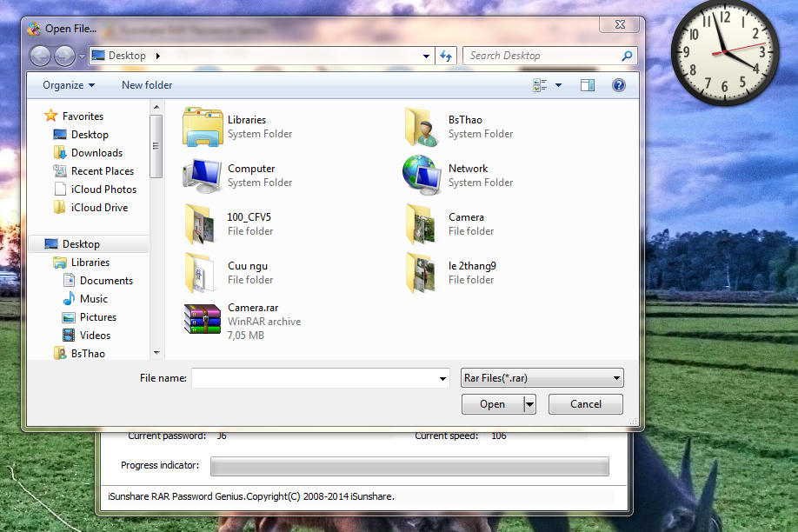Viewport: 798px width, 532px height.
Task: Open the Organize menu
Action: click(x=69, y=85)
